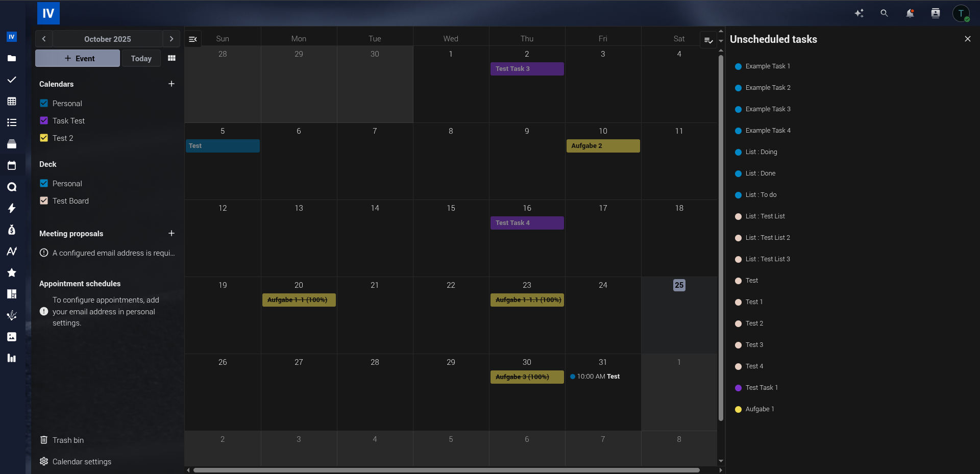Image resolution: width=980 pixels, height=474 pixels.
Task: Click the AI assistant sparkle icon
Action: pyautogui.click(x=859, y=13)
